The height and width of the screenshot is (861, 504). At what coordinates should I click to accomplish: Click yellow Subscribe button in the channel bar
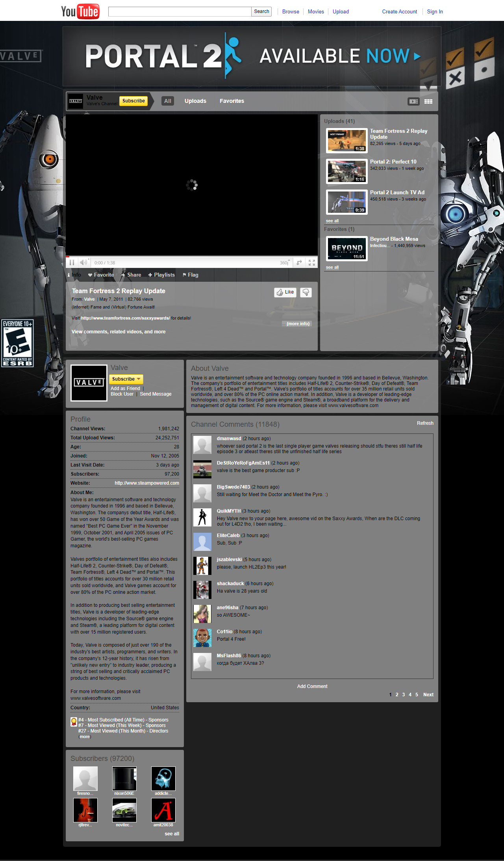pos(133,101)
